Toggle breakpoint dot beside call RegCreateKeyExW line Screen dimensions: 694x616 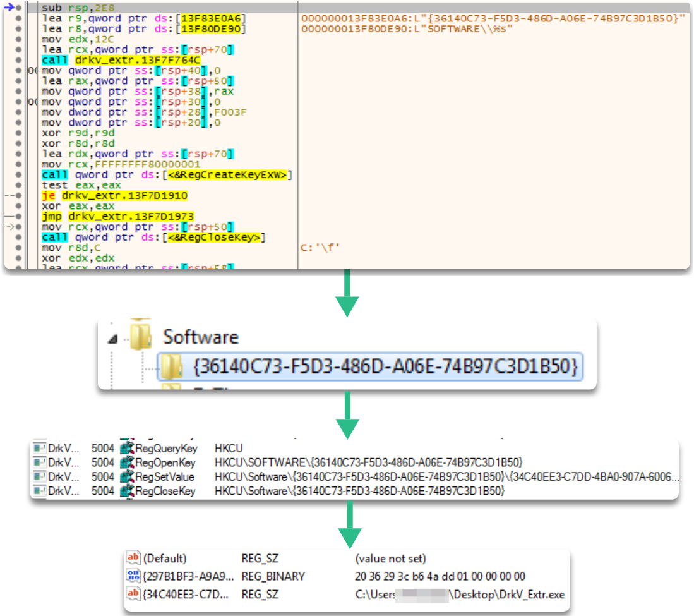point(18,175)
